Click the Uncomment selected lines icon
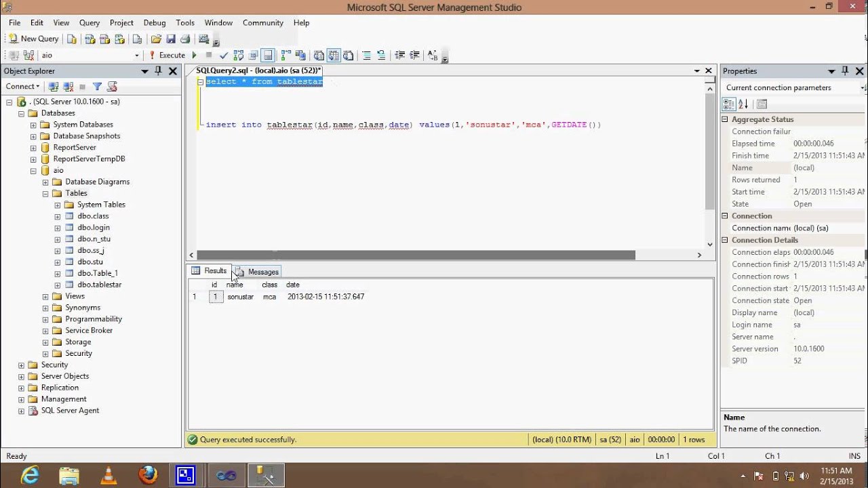 (381, 55)
